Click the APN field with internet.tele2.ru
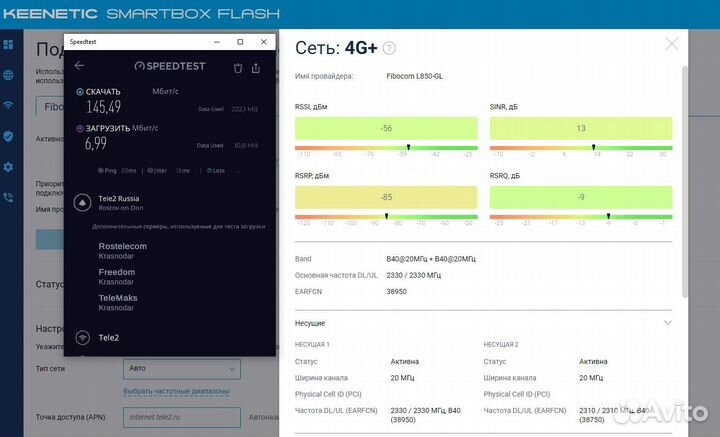This screenshot has height=437, width=720. 181,416
